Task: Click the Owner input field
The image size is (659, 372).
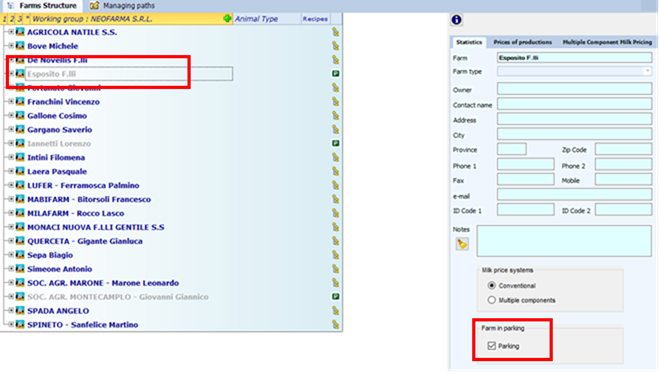Action: [575, 89]
